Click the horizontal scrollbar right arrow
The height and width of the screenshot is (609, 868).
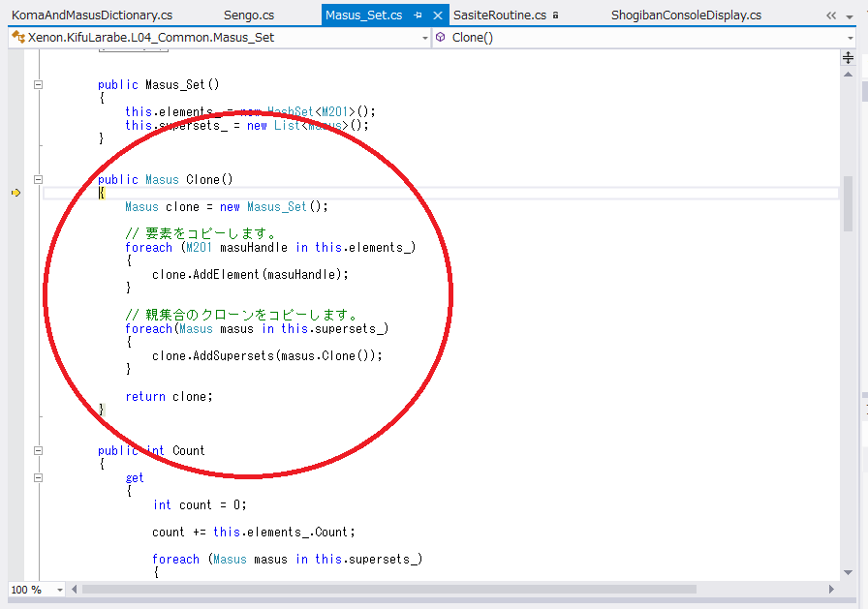pos(831,590)
